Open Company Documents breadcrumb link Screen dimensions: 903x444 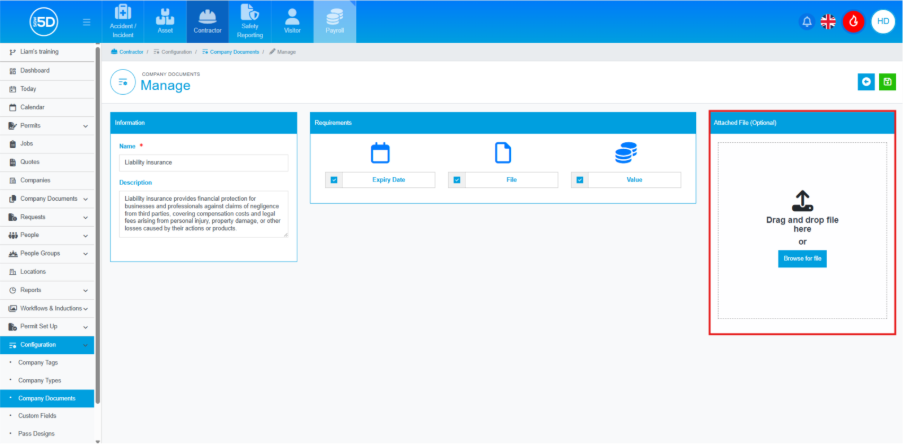click(x=232, y=50)
